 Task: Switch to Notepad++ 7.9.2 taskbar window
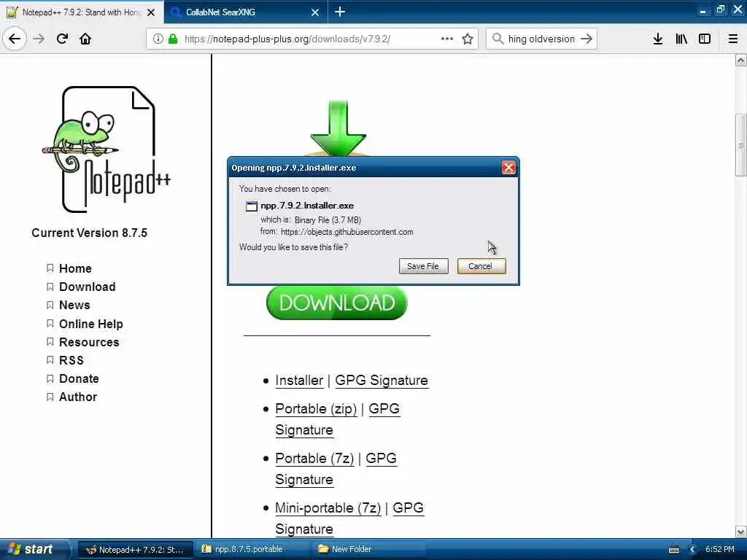pyautogui.click(x=135, y=550)
